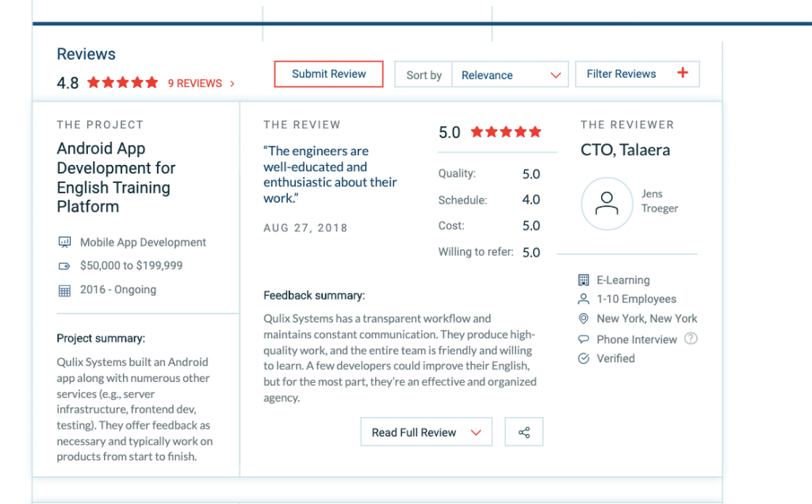Click the employees person icon
812x504 pixels.
[584, 300]
